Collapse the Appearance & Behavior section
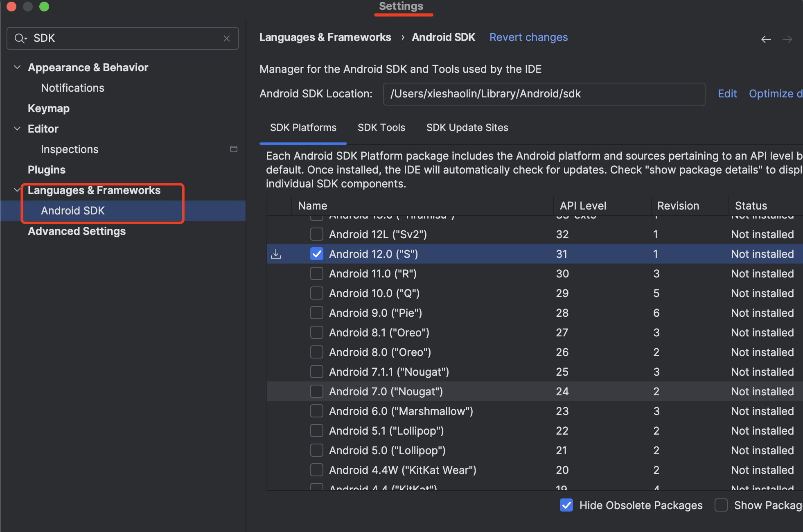 point(17,67)
